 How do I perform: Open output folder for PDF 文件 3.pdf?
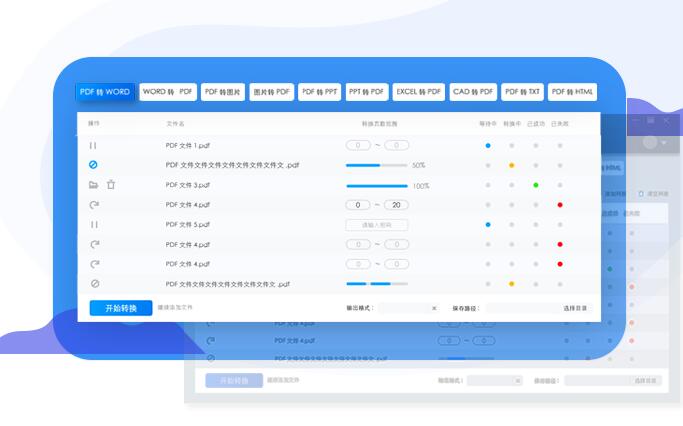click(x=93, y=185)
